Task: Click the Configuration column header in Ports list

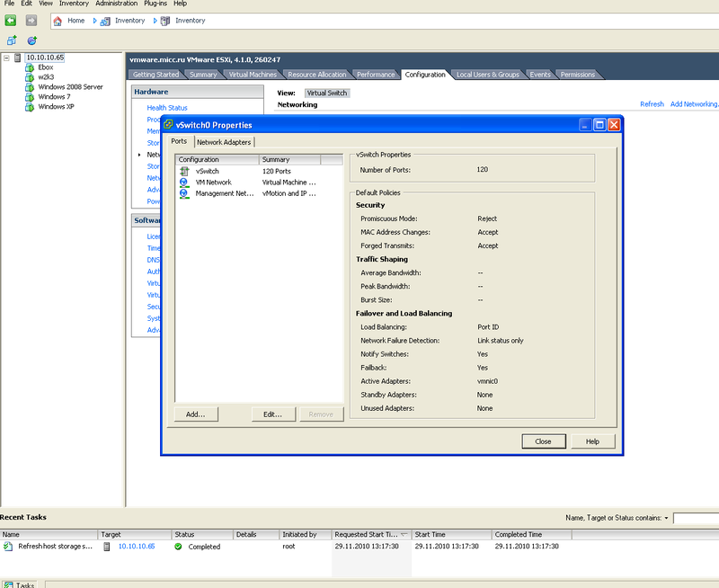Action: click(217, 160)
